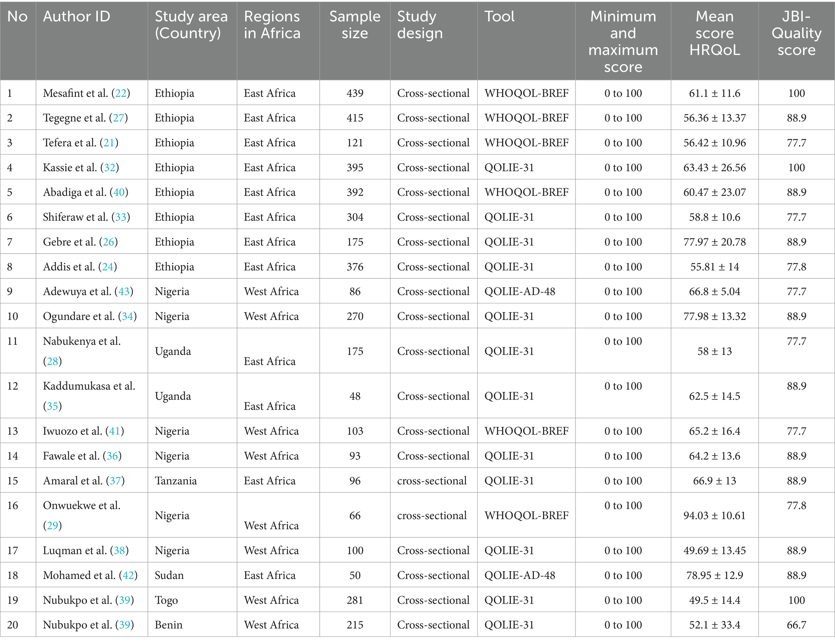Open citation 34 for Ogundare et al.
835x644 pixels.
[x=128, y=316]
